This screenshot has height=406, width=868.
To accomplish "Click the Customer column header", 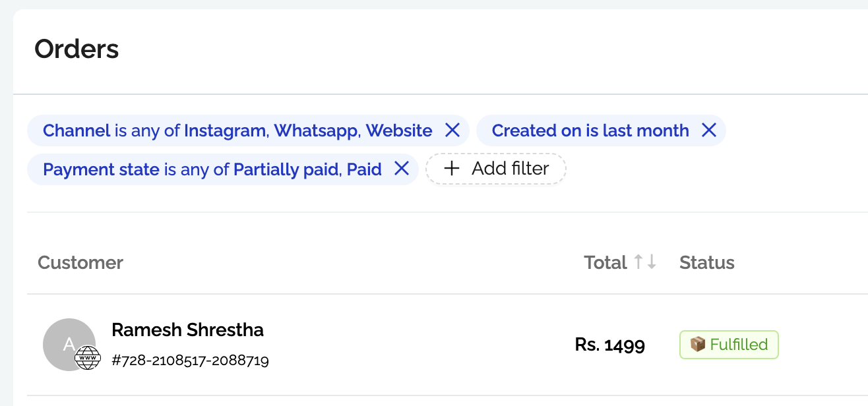I will [x=80, y=262].
